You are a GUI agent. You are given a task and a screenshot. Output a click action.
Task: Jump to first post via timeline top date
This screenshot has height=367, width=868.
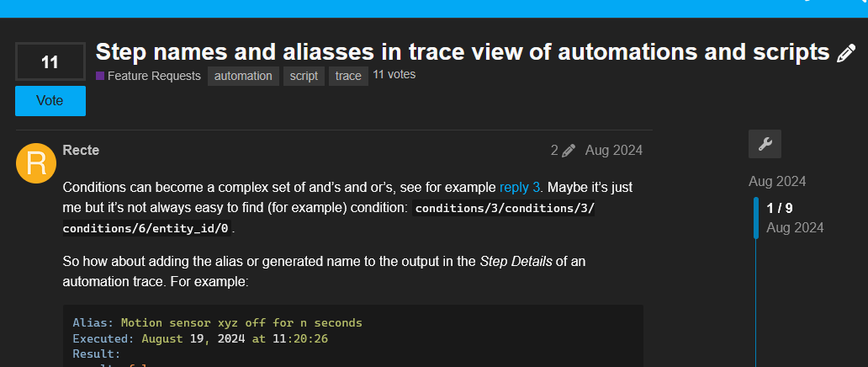(x=777, y=181)
